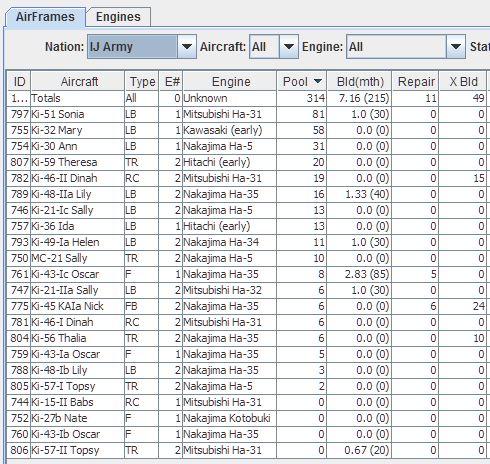This screenshot has width=490, height=464.
Task: Sort table by ID column header
Action: coord(19,82)
